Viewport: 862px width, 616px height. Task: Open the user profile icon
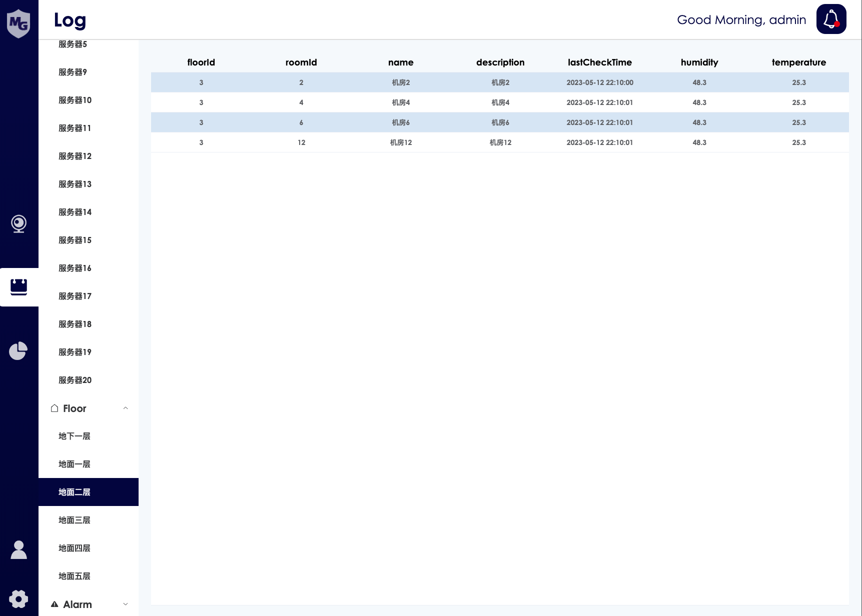[19, 549]
